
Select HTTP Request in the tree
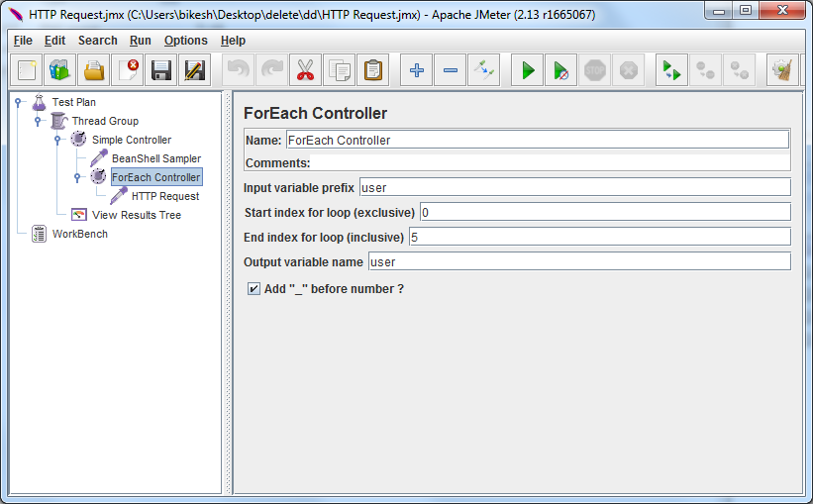click(x=165, y=196)
